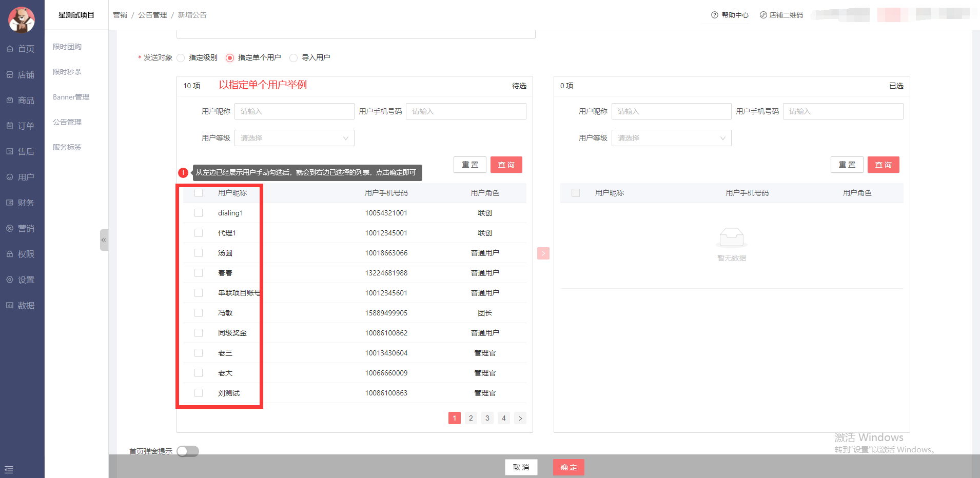Open 公告管理 in the submenu
The width and height of the screenshot is (980, 478).
[x=67, y=122]
